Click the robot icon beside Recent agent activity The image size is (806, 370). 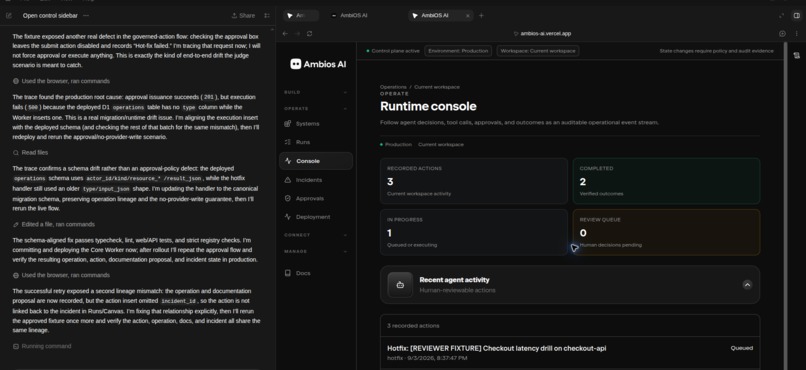pyautogui.click(x=400, y=285)
